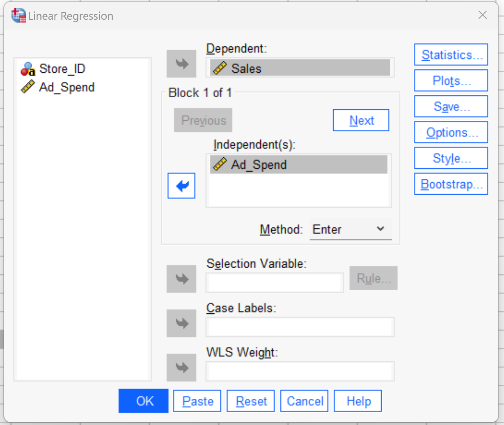This screenshot has width=504, height=425.
Task: Run the regression by clicking OK
Action: 143,401
